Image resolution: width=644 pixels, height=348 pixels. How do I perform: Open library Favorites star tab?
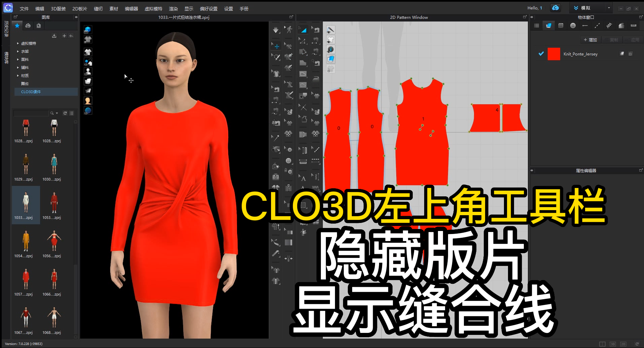pyautogui.click(x=17, y=26)
